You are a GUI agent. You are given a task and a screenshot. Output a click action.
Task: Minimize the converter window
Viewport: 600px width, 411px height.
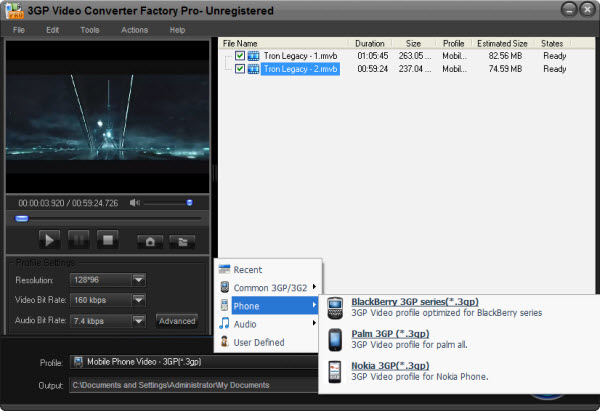coord(569,10)
